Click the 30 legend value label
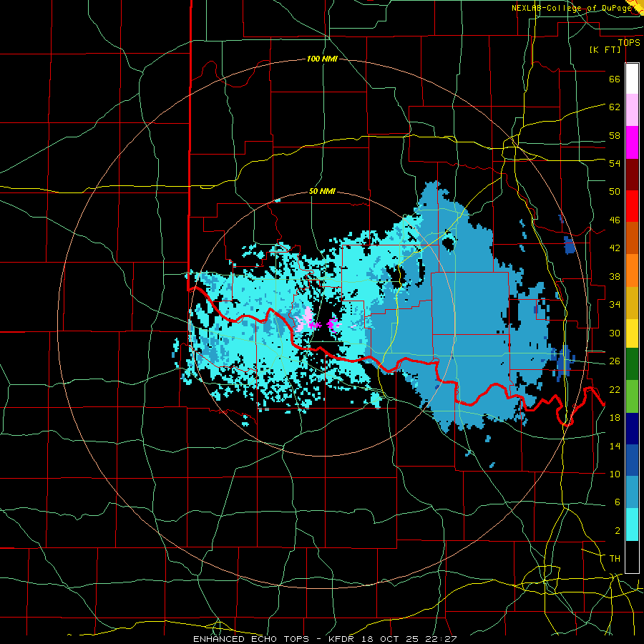The width and height of the screenshot is (644, 644). [x=615, y=333]
